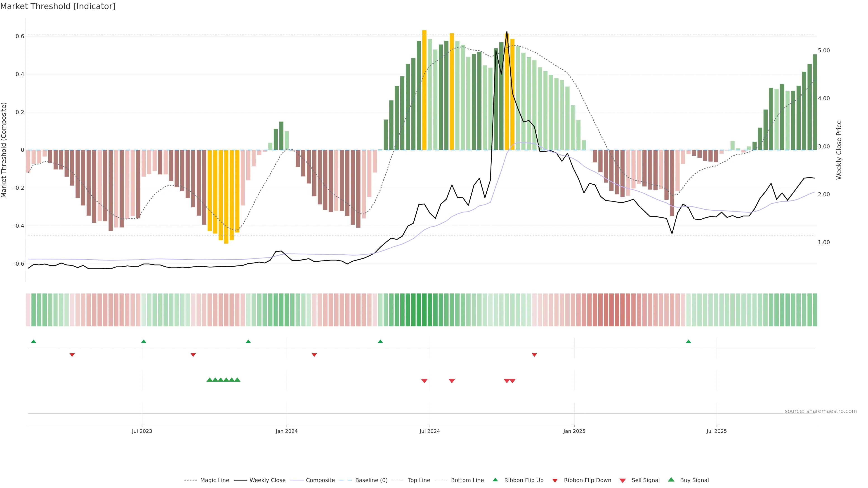Click the Market Threshold [Indicator] chart title
Image resolution: width=868 pixels, height=488 pixels.
pos(58,6)
